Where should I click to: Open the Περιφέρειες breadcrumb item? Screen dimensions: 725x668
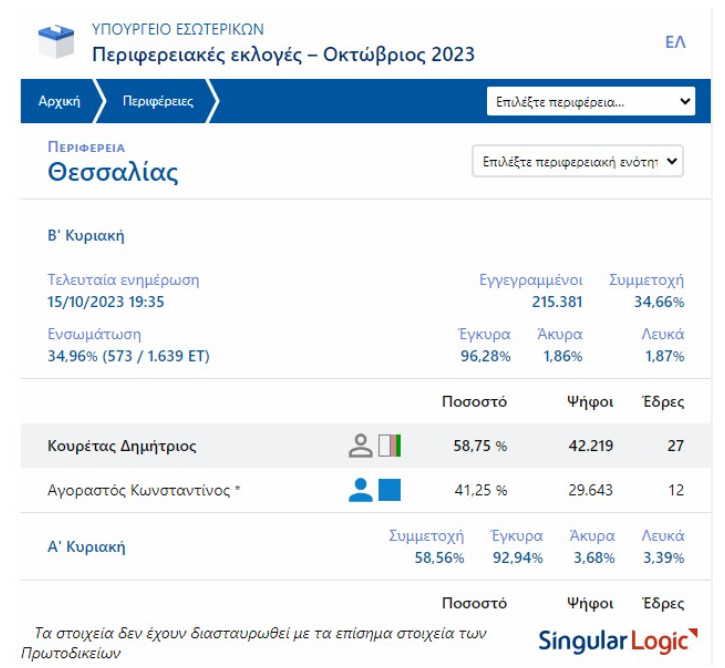click(x=157, y=102)
